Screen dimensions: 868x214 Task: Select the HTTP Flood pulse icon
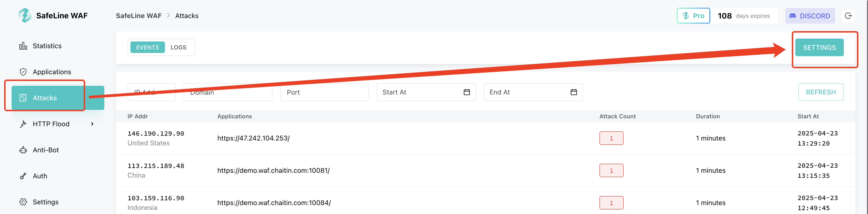coord(23,124)
